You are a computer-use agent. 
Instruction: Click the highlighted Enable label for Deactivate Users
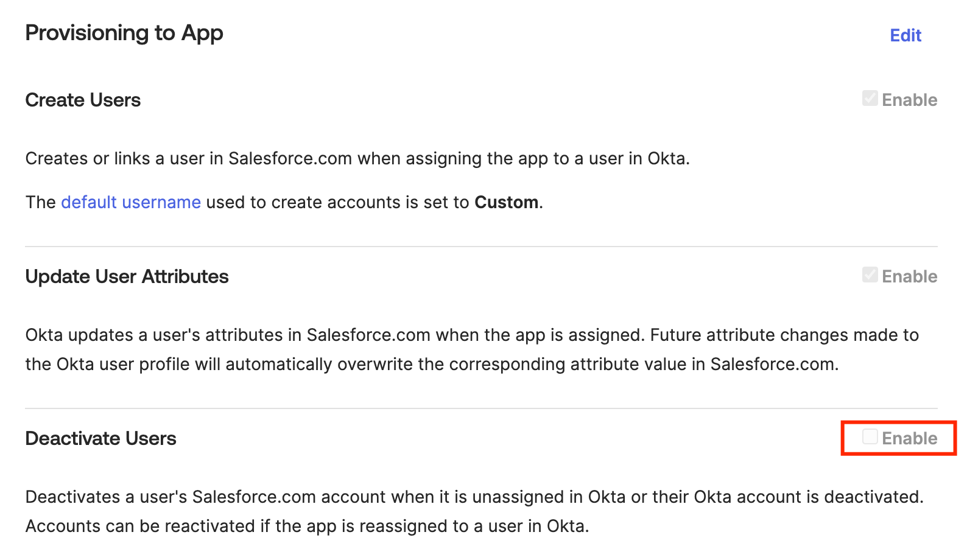coord(909,438)
